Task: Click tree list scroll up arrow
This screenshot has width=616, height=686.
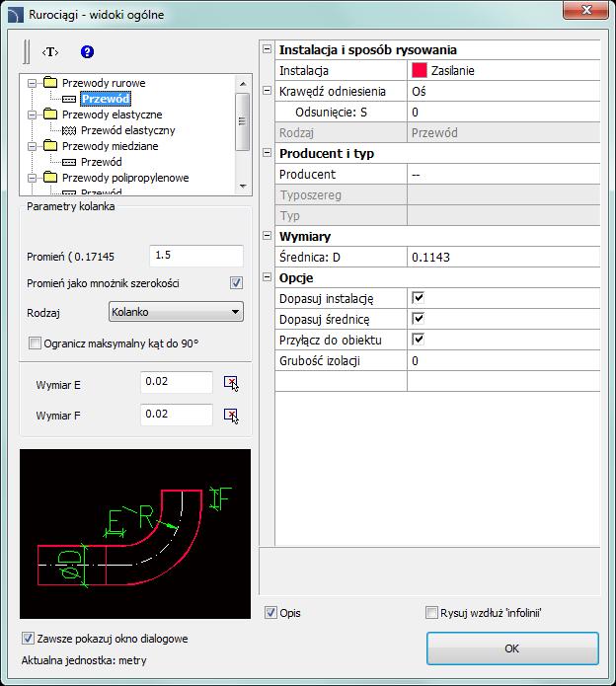Action: pyautogui.click(x=243, y=83)
